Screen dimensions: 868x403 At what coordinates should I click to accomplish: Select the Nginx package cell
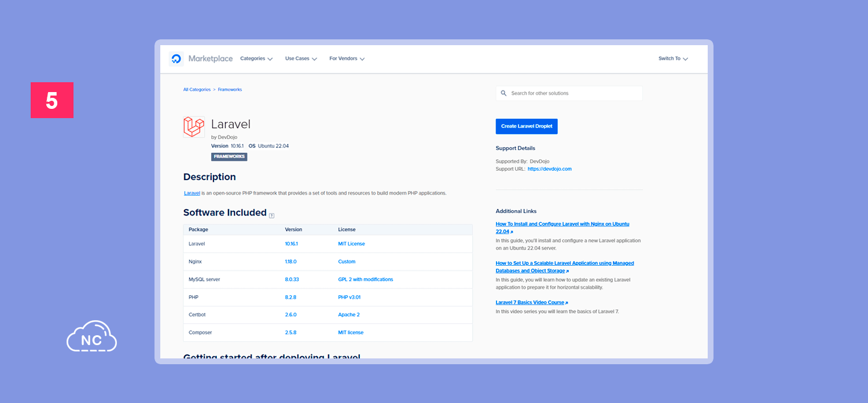(195, 262)
